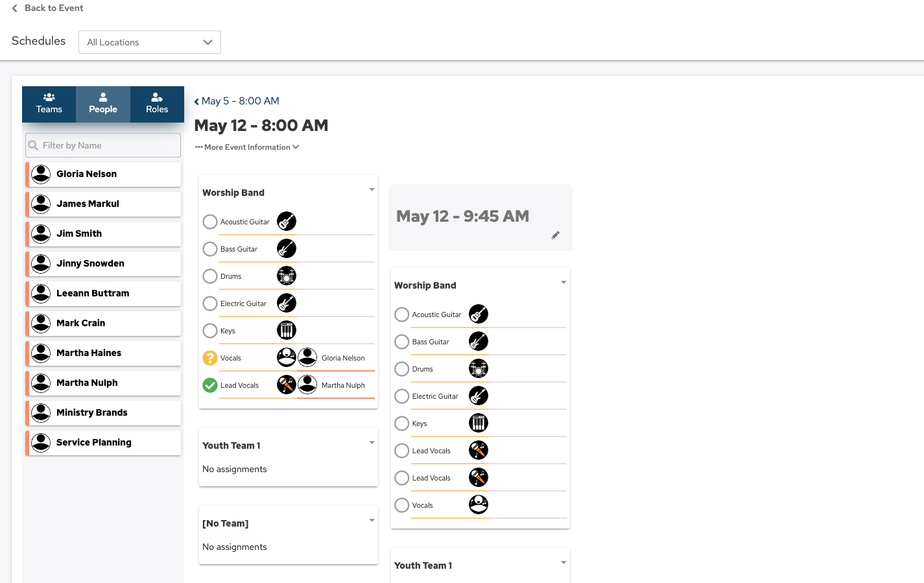
Task: Toggle the green checkmark for Lead Vocals
Action: pyautogui.click(x=210, y=385)
